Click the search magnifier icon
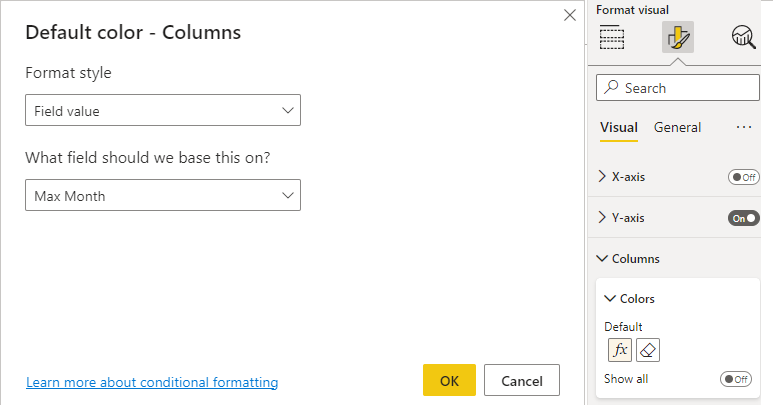This screenshot has width=773, height=405. pyautogui.click(x=610, y=88)
